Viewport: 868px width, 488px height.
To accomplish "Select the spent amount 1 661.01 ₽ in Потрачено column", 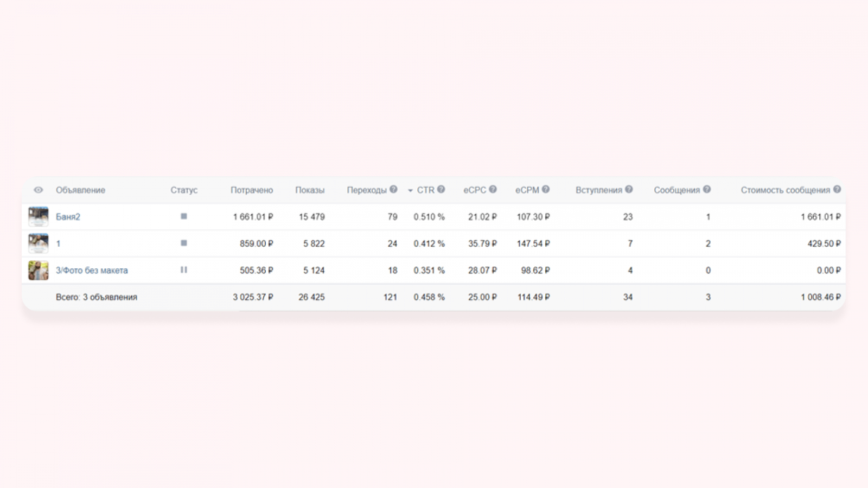I will (x=253, y=217).
